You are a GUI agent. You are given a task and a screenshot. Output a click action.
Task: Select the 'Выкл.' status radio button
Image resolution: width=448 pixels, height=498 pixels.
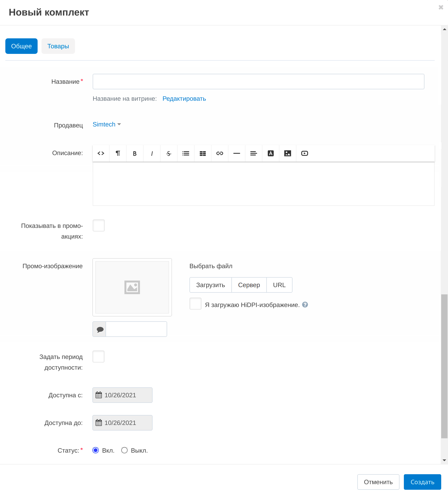tap(125, 450)
